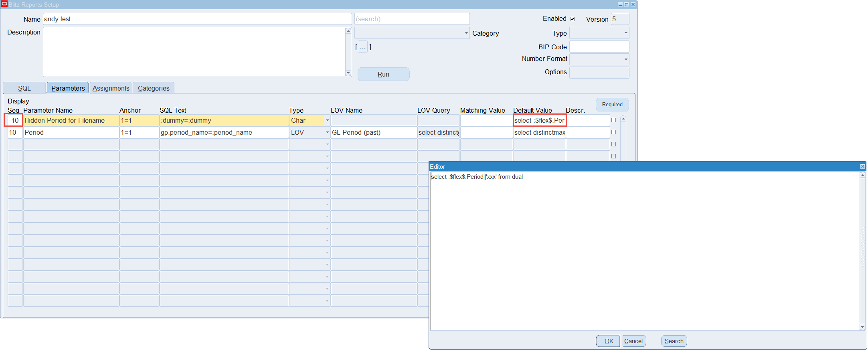Click LOV Query cell for the Period row
Viewport: 868px width, 350px height.
tap(438, 132)
